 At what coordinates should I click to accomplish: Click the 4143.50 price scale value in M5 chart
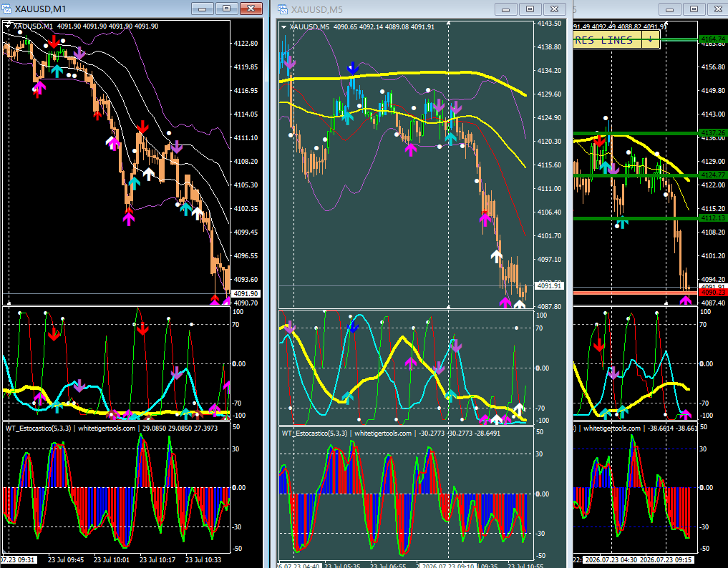(x=549, y=23)
